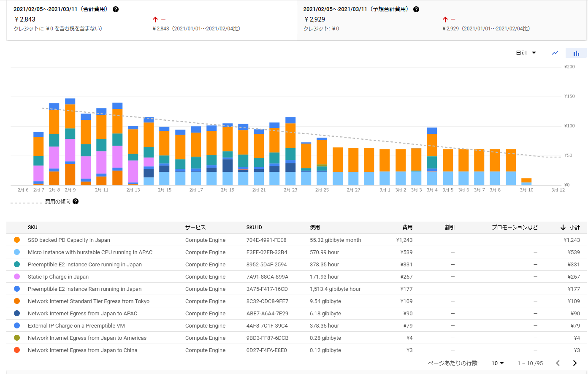Switch to line chart view
This screenshot has width=588, height=374.
(555, 53)
